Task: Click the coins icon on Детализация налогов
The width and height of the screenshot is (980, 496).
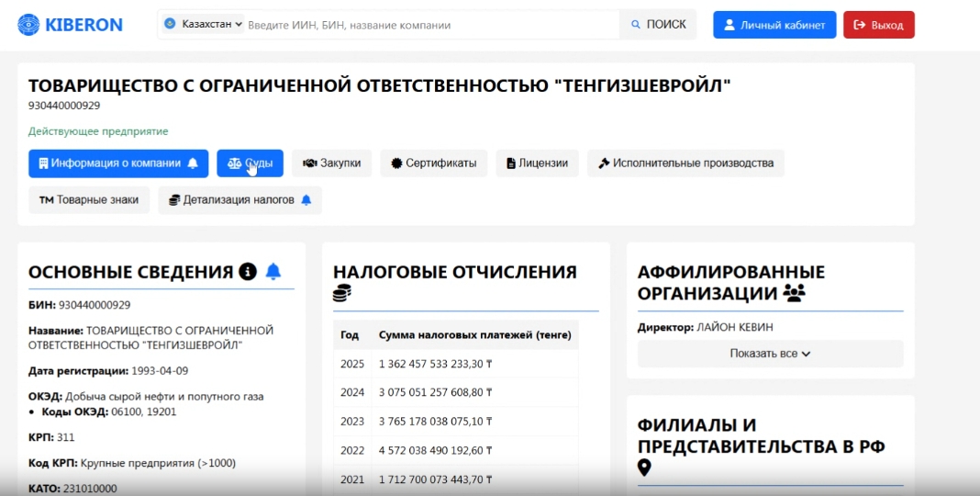Action: pyautogui.click(x=174, y=200)
